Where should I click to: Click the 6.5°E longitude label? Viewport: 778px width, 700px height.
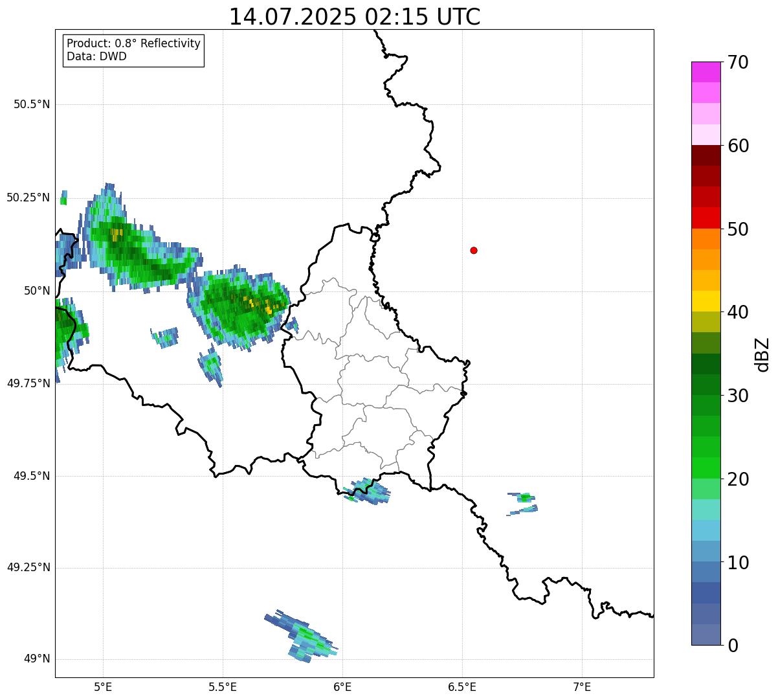462,687
